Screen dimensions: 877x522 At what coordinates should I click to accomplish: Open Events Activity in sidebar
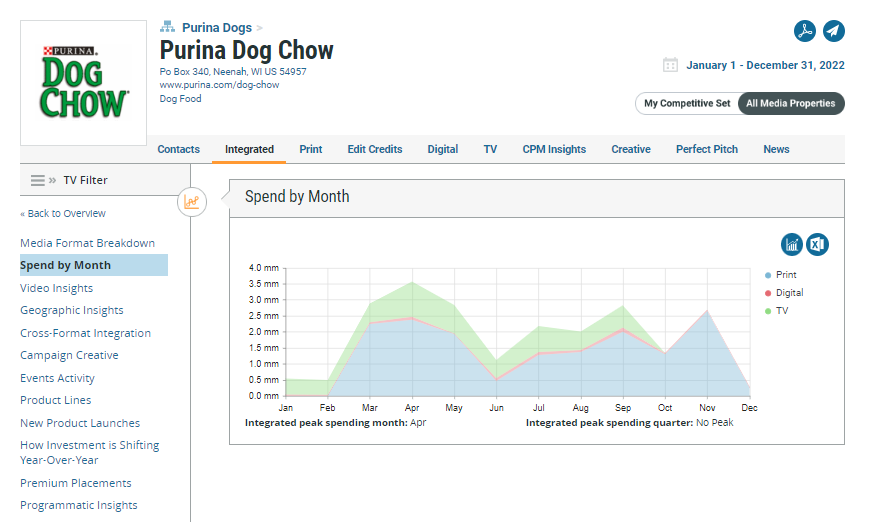click(57, 378)
